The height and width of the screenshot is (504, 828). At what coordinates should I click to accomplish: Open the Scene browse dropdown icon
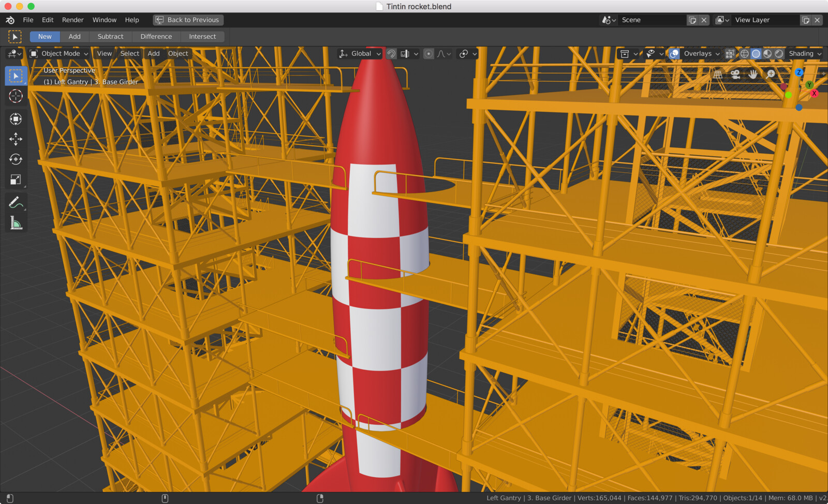[609, 20]
